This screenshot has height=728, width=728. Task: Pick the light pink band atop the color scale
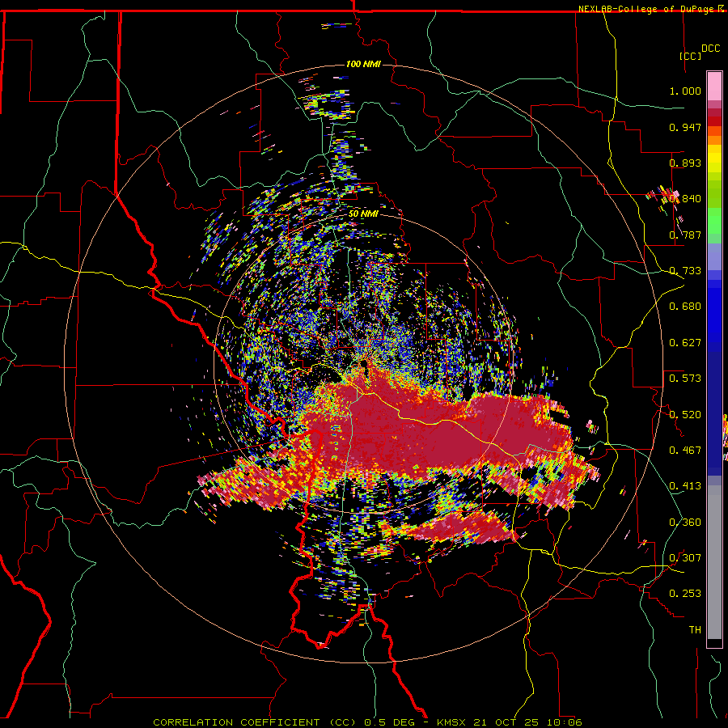pos(714,86)
